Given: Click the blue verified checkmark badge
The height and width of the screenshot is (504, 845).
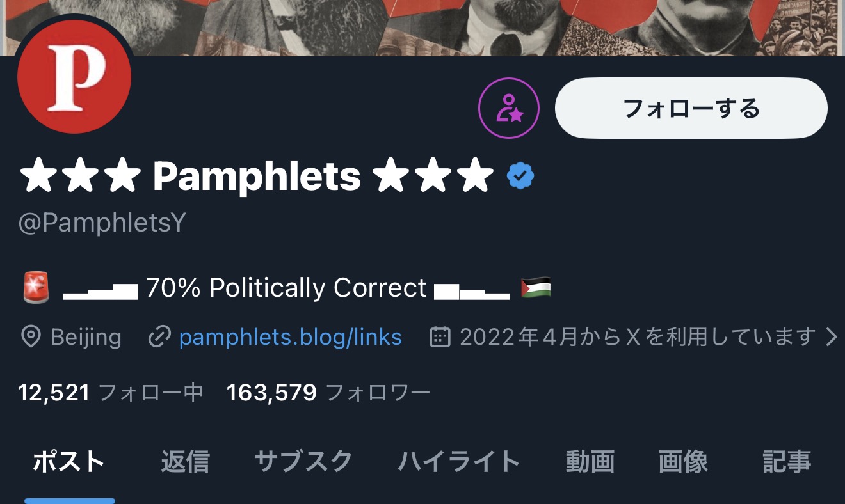Looking at the screenshot, I should 520,176.
